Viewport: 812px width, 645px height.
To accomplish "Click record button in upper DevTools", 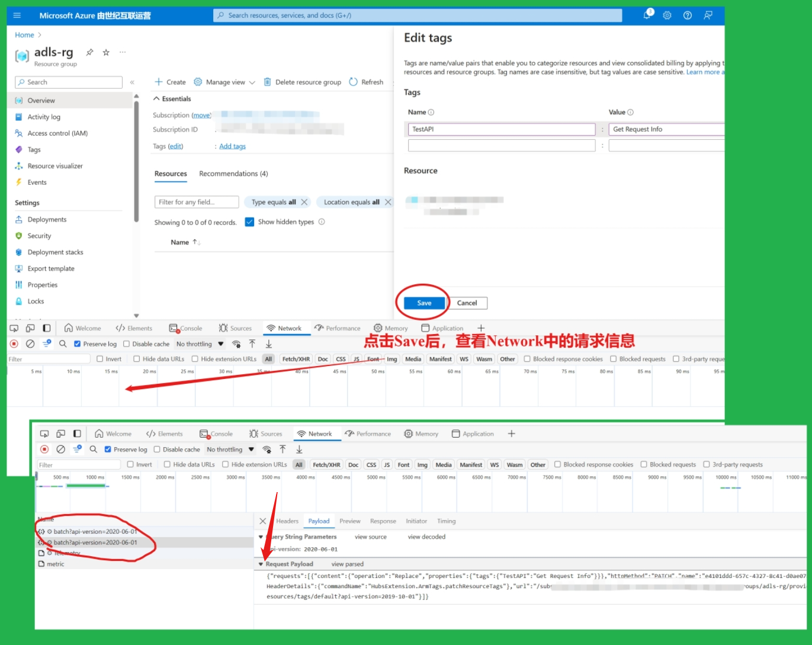I will pyautogui.click(x=14, y=344).
